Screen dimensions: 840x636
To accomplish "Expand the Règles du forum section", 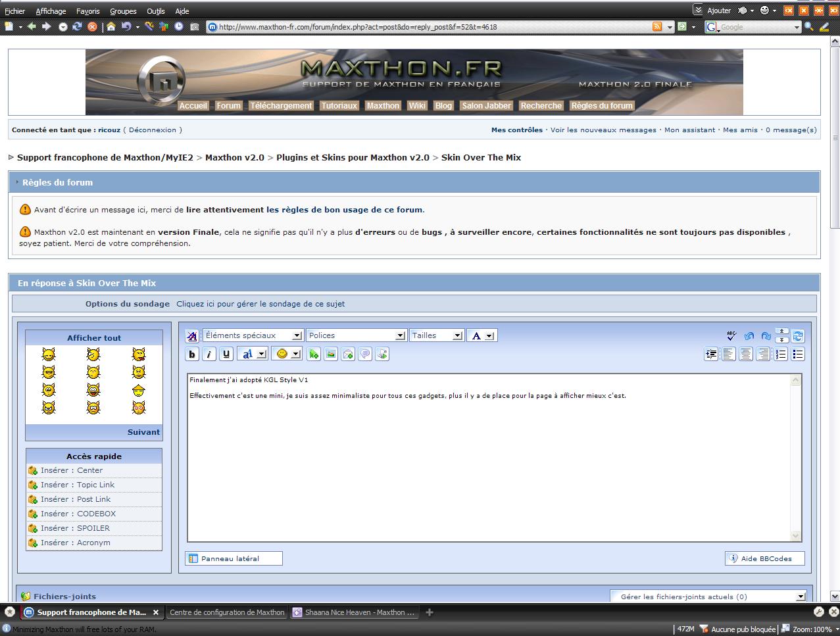I will click(x=57, y=182).
